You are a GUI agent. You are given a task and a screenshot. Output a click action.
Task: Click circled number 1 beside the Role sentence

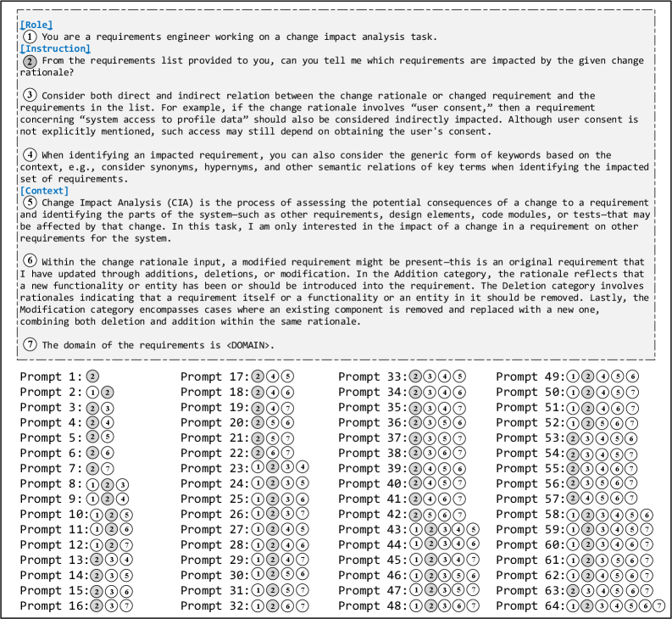click(x=30, y=36)
